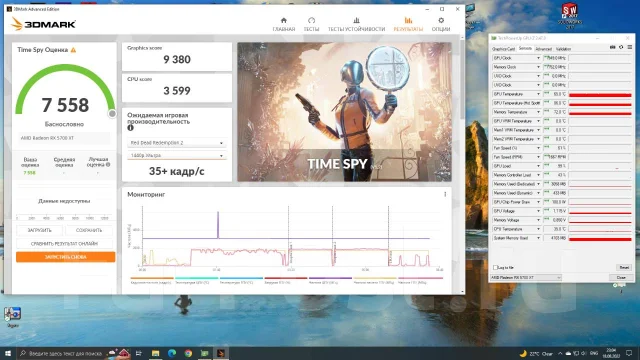
Task: Open the weather widget showing 22°C Clear
Action: [536, 353]
